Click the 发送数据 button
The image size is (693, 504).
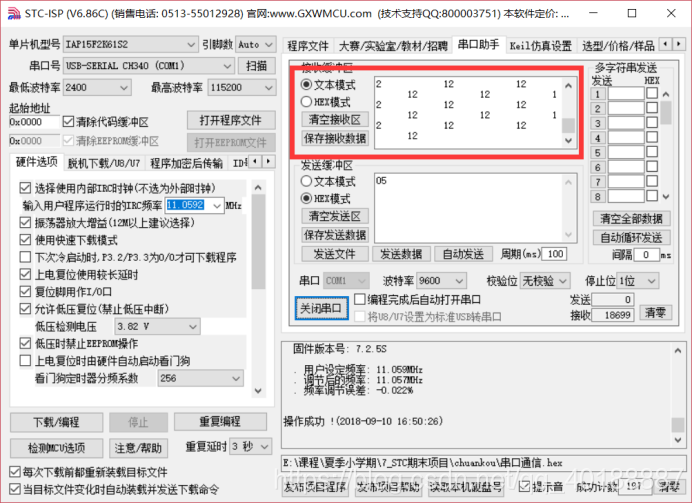pos(401,254)
